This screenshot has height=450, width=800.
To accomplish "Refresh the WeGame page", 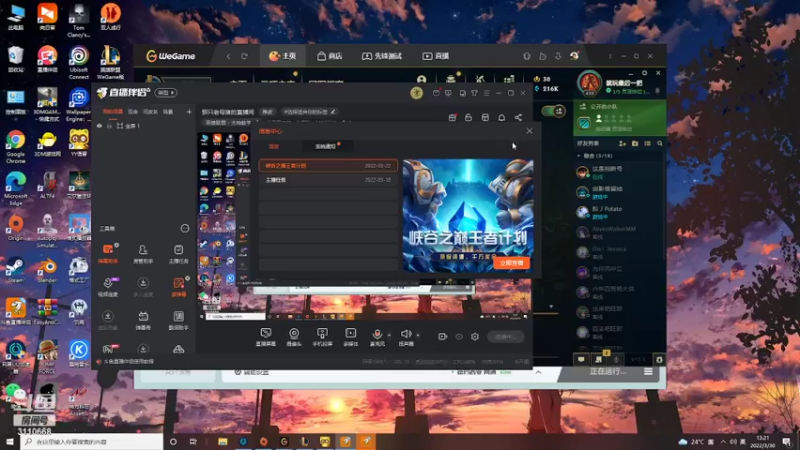I will pos(244,56).
